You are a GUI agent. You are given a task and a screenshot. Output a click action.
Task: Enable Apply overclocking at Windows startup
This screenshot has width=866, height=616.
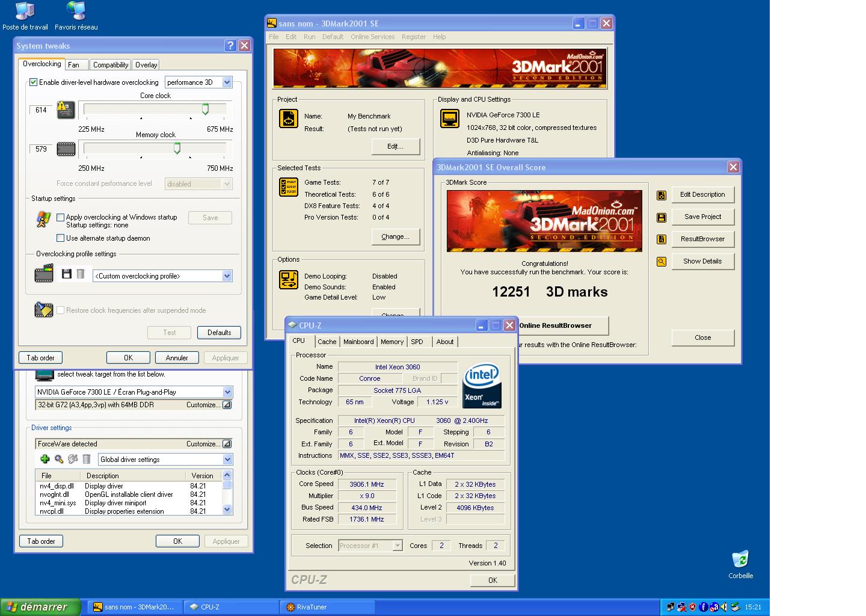click(60, 217)
